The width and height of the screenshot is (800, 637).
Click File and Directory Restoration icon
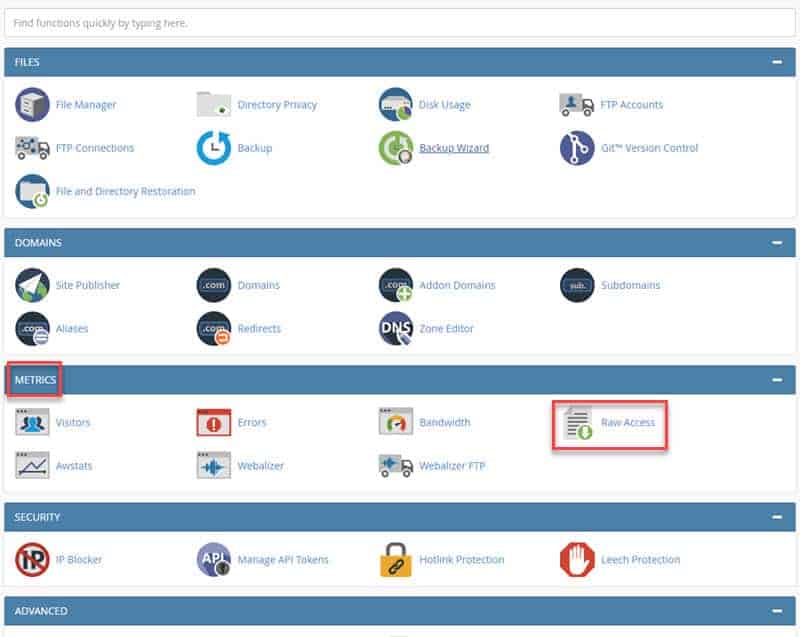click(x=32, y=191)
